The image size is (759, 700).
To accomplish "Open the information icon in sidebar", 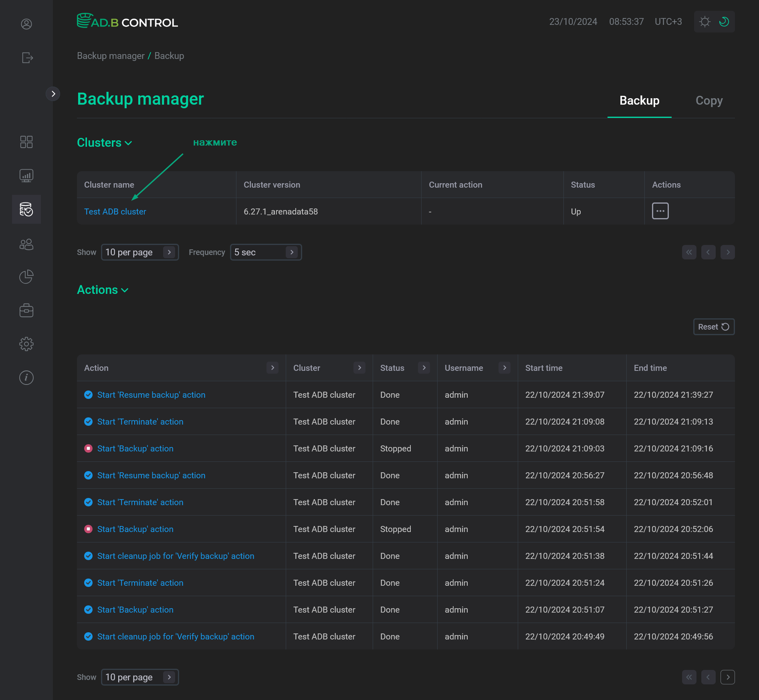I will click(26, 378).
